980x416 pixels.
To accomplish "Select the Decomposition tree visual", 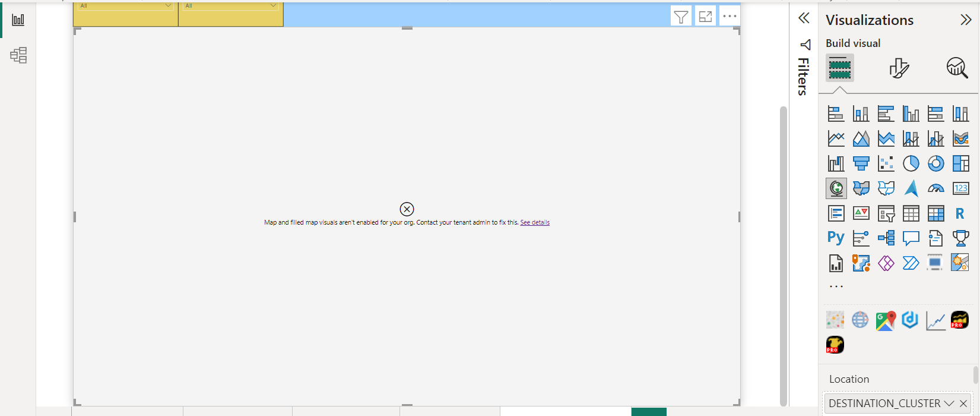I will point(886,238).
